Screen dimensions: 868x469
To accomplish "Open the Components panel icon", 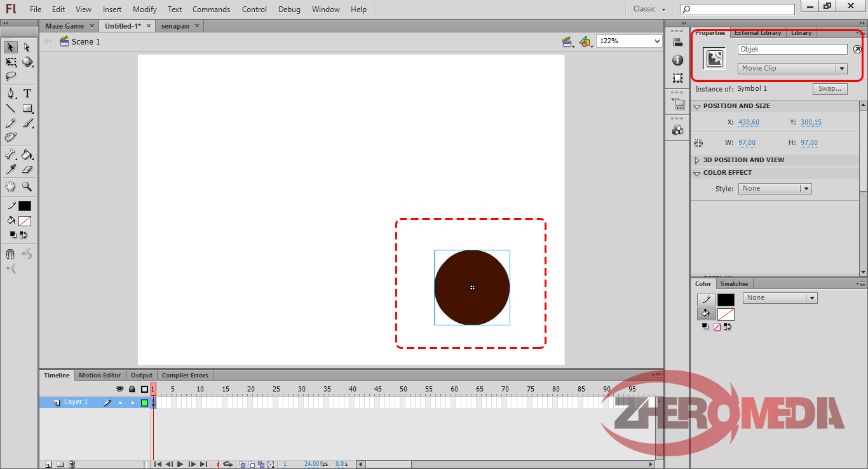I will point(678,130).
